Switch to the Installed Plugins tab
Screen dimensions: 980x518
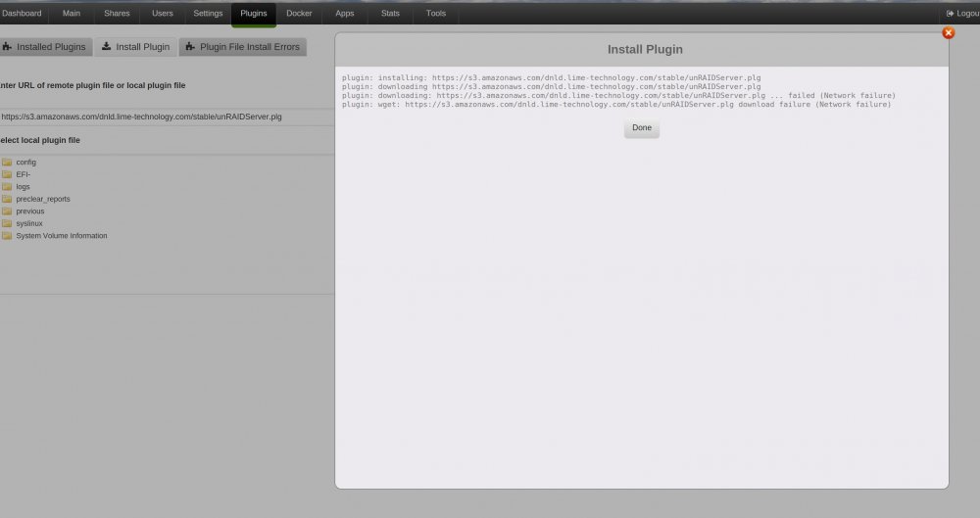click(x=46, y=47)
